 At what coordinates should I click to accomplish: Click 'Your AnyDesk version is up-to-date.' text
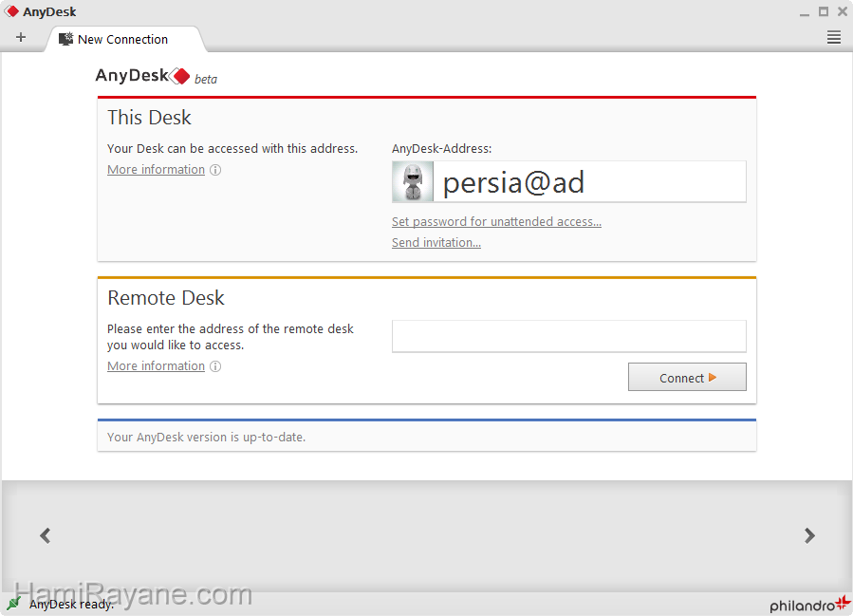[x=206, y=437]
